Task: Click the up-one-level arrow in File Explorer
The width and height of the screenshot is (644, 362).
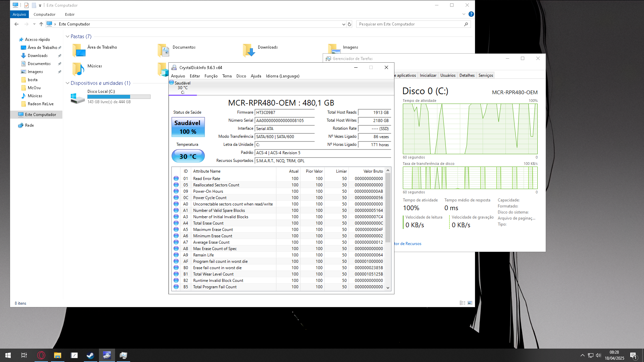Action: click(x=41, y=24)
